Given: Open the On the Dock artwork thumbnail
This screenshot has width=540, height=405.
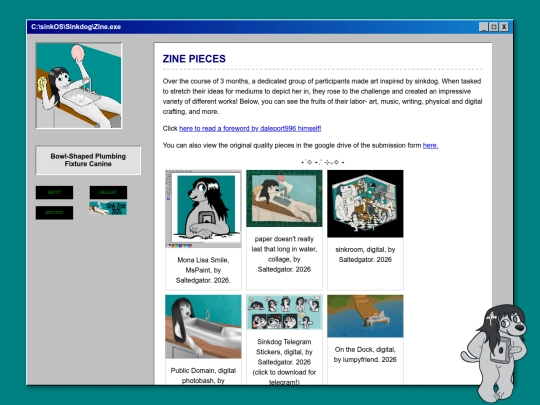Looking at the screenshot, I should pos(365,316).
